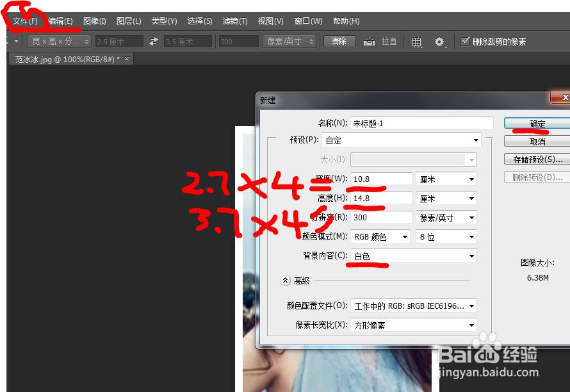Screen dimensions: 570x392
Task: Swap width and height with the arrows icon
Action: (x=152, y=41)
